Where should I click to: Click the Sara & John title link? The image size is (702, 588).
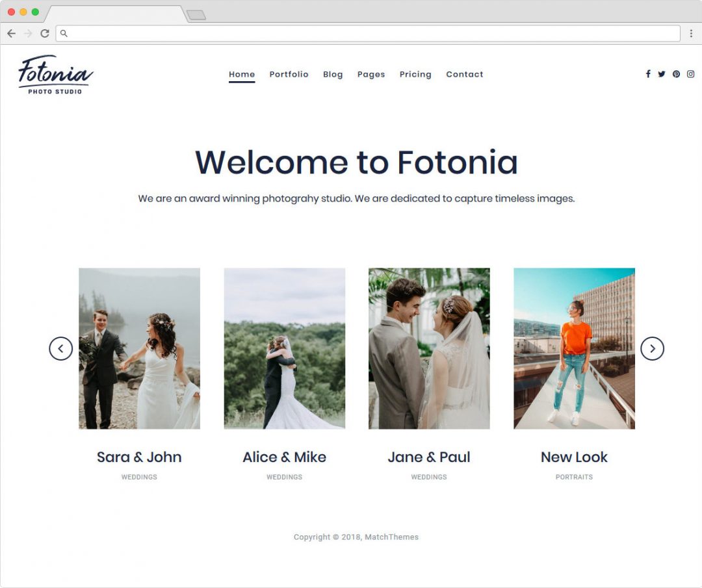139,457
